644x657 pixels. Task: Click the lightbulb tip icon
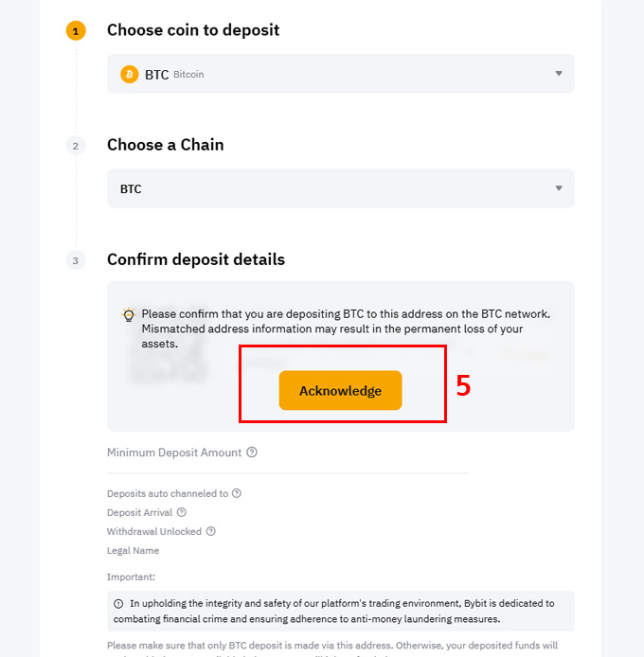coord(129,314)
